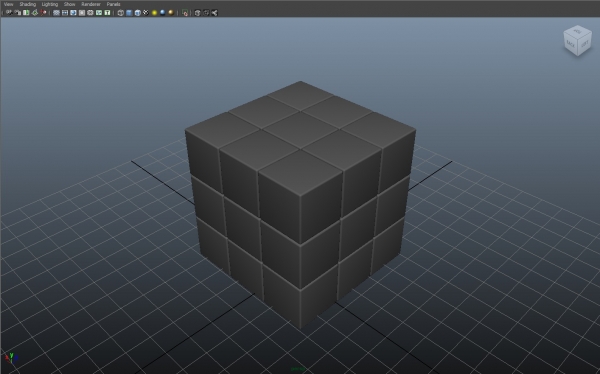Click the BACK face of the ViewCube
This screenshot has width=600, height=374.
pos(570,44)
